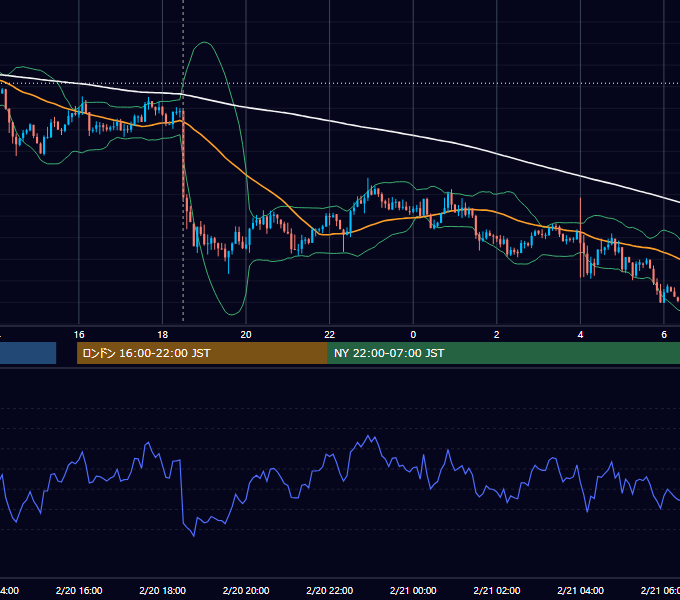Click the 0 hour label on price chart axis
The height and width of the screenshot is (600, 680).
pyautogui.click(x=413, y=334)
